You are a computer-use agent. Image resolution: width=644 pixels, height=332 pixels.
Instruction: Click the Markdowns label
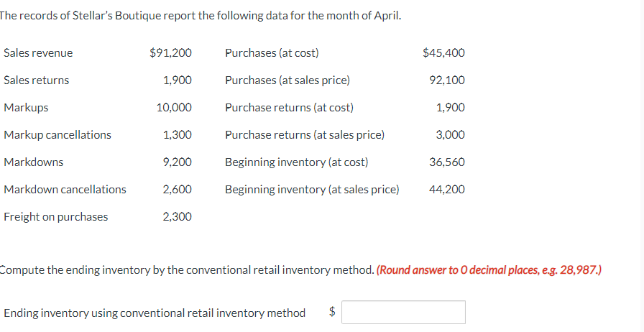[33, 162]
